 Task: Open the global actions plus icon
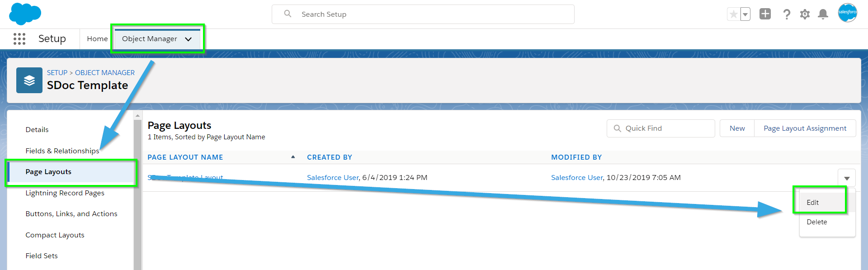tap(765, 14)
